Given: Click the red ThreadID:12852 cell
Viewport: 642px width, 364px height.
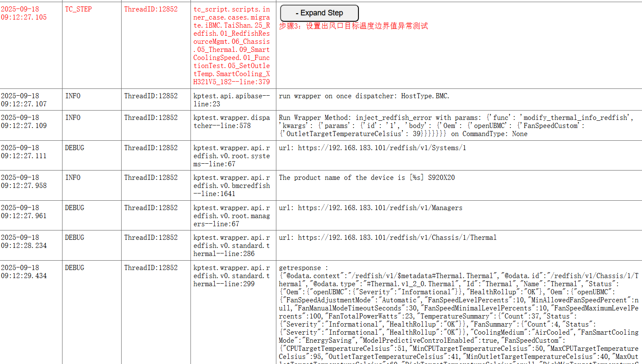Looking at the screenshot, I should [x=151, y=9].
